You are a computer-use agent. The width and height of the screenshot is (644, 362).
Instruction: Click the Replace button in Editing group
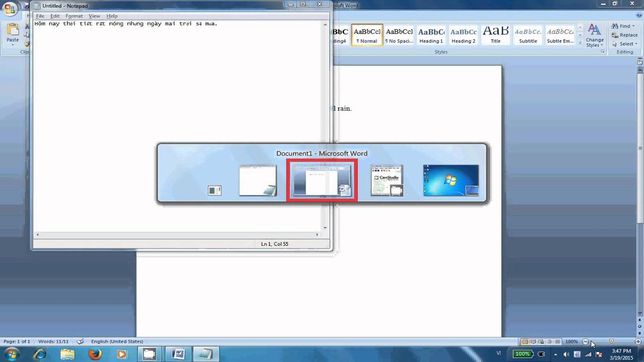[x=624, y=35]
